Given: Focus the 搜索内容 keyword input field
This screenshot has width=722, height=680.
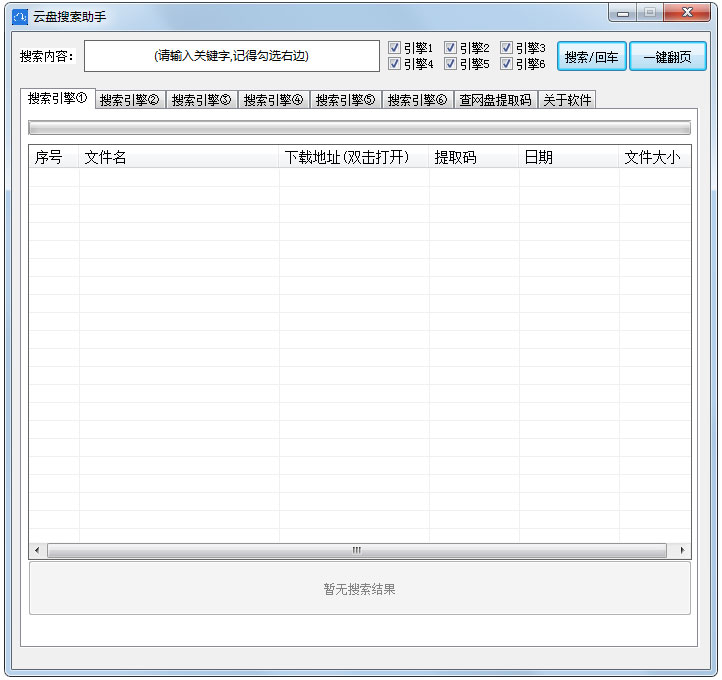Looking at the screenshot, I should (x=232, y=56).
